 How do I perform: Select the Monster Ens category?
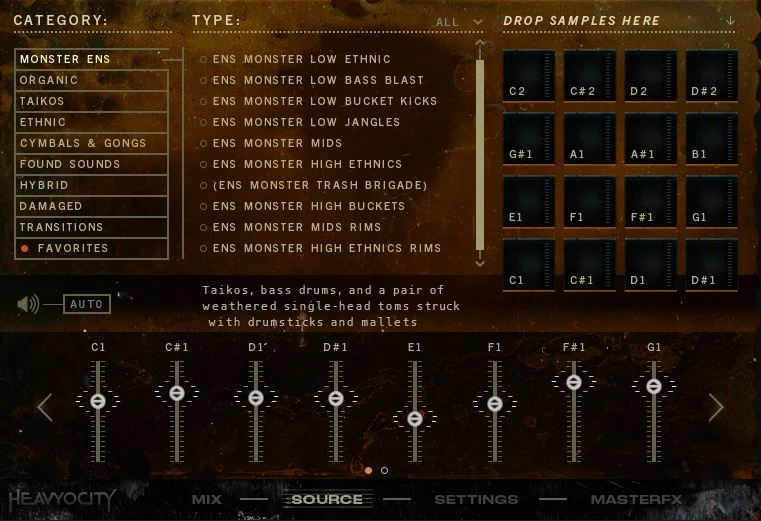coord(92,59)
